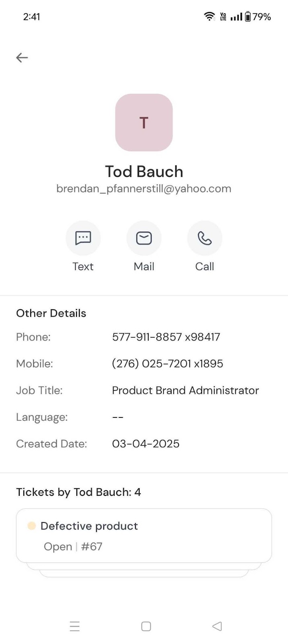
Task: Tap the Tickets by Tod Bauch heading
Action: click(x=78, y=492)
